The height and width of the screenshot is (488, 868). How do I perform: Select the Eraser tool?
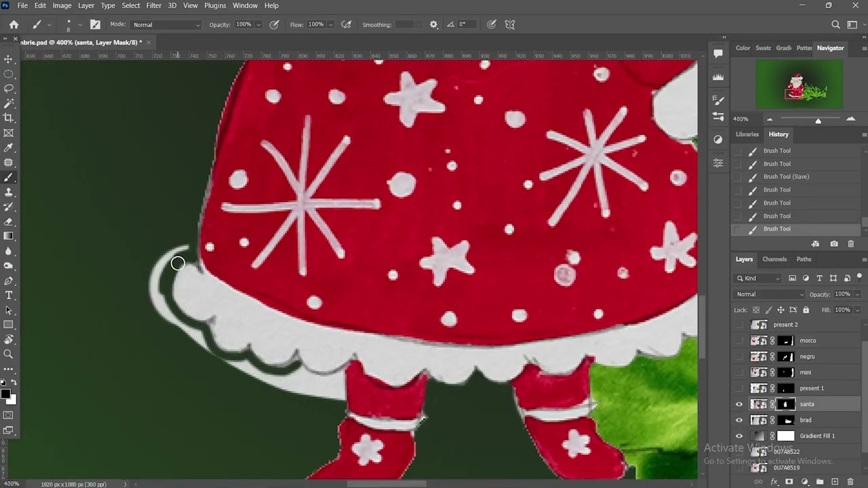[9, 222]
